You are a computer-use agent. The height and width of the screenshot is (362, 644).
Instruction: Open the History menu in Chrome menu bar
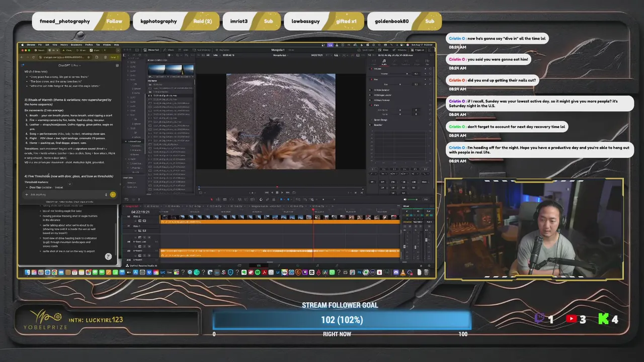coord(64,45)
